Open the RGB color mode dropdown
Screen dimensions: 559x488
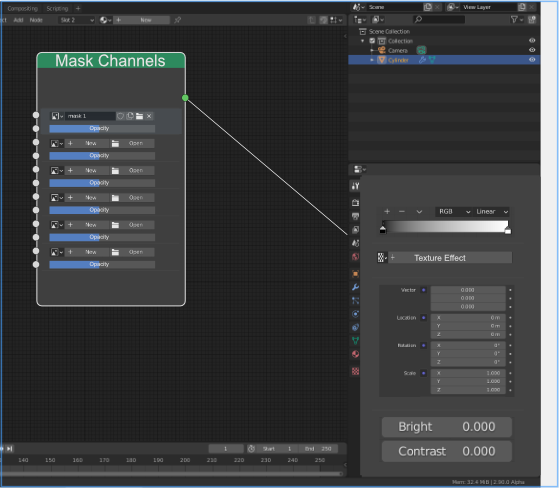[x=454, y=211]
